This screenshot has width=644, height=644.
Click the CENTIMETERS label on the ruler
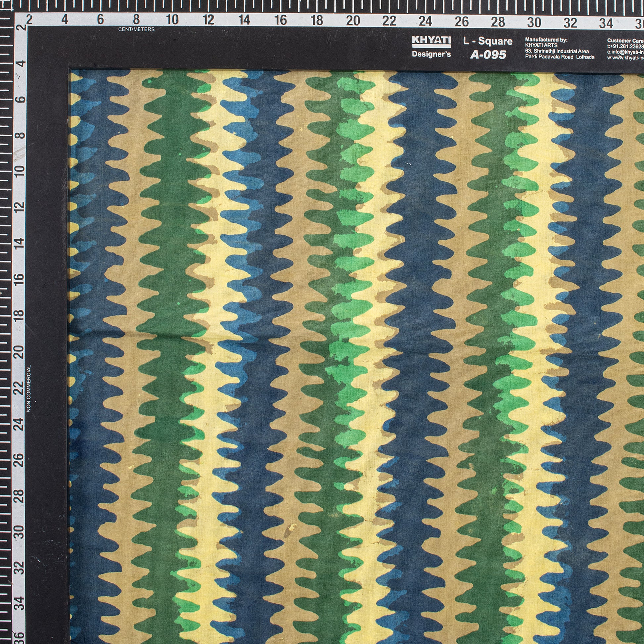[136, 29]
